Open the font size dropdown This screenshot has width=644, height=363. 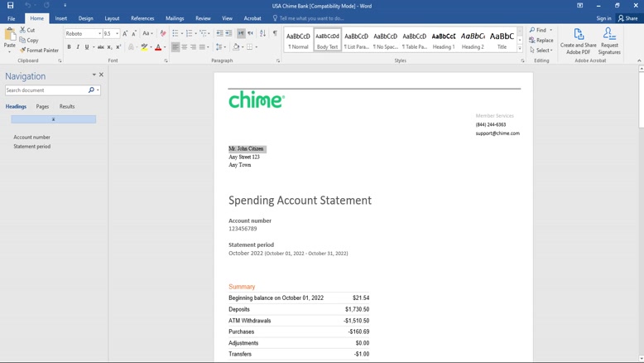point(117,34)
